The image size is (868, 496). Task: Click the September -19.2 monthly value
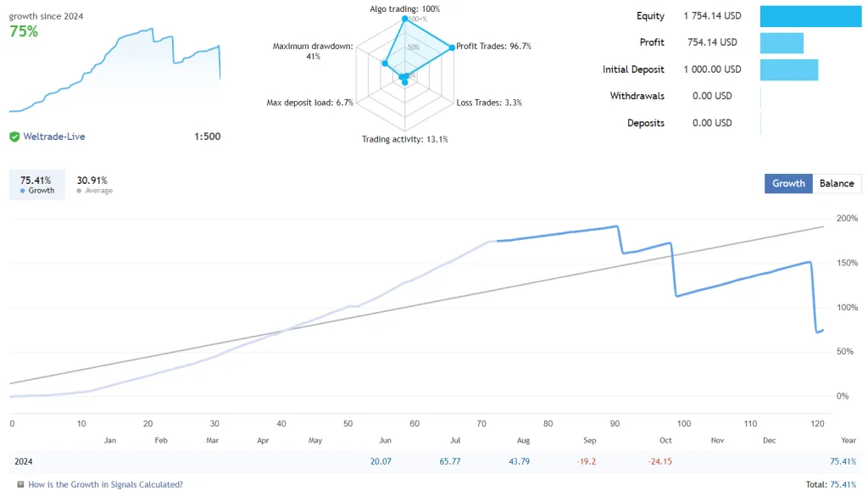[587, 461]
